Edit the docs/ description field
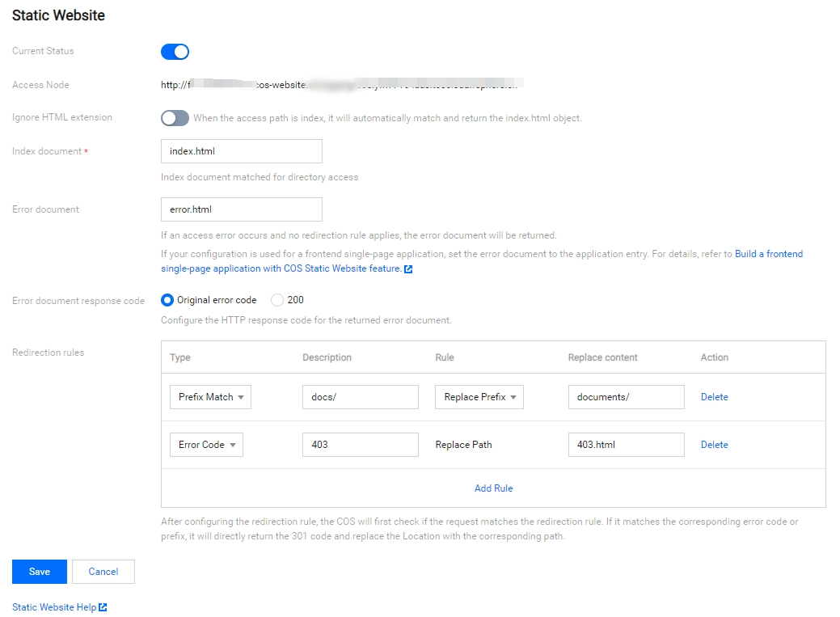This screenshot has width=840, height=617. (x=361, y=397)
